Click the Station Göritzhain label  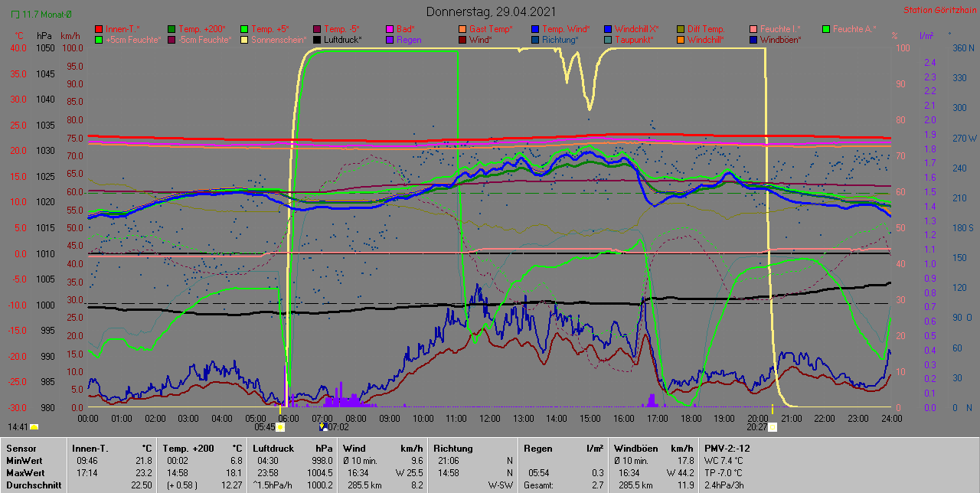[x=939, y=11]
